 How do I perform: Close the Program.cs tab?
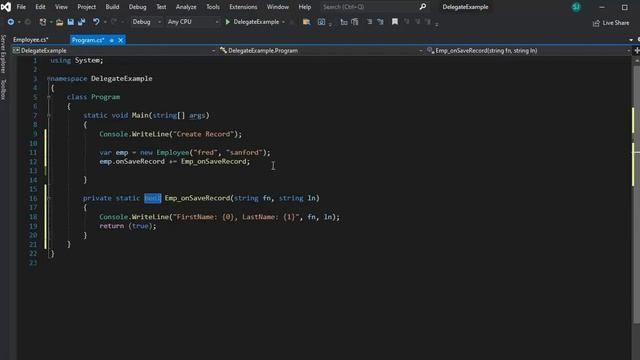tap(120, 40)
